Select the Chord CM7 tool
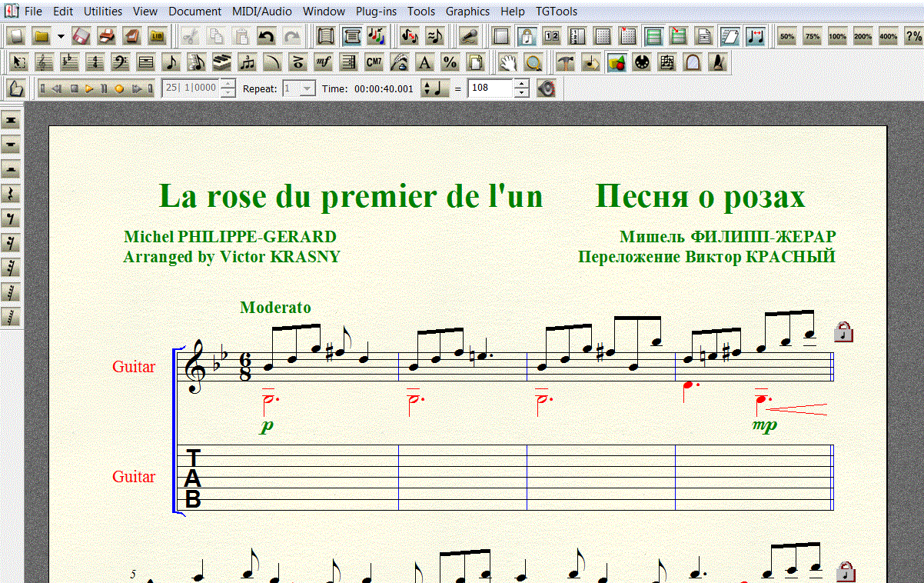This screenshot has height=583, width=924. [x=374, y=63]
